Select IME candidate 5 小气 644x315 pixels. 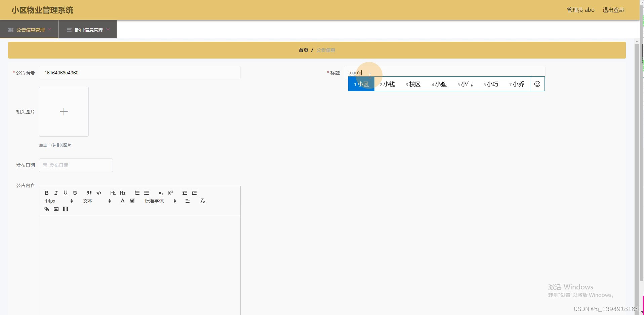pos(465,84)
